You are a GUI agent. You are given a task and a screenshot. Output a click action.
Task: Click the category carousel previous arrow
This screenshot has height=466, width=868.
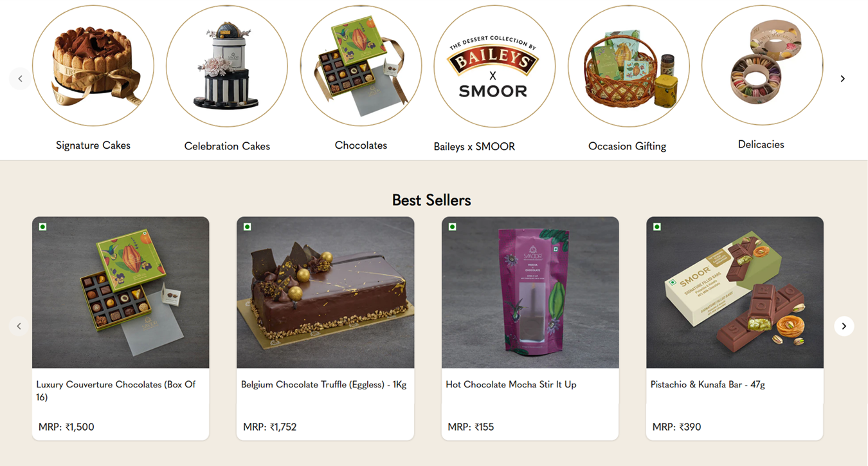coord(20,79)
